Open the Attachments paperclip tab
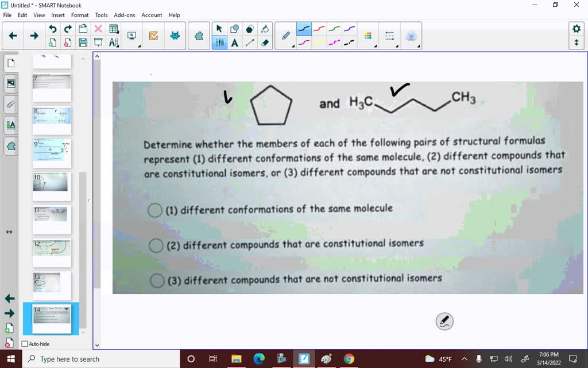Screen dimensions: 588x368 [10, 104]
